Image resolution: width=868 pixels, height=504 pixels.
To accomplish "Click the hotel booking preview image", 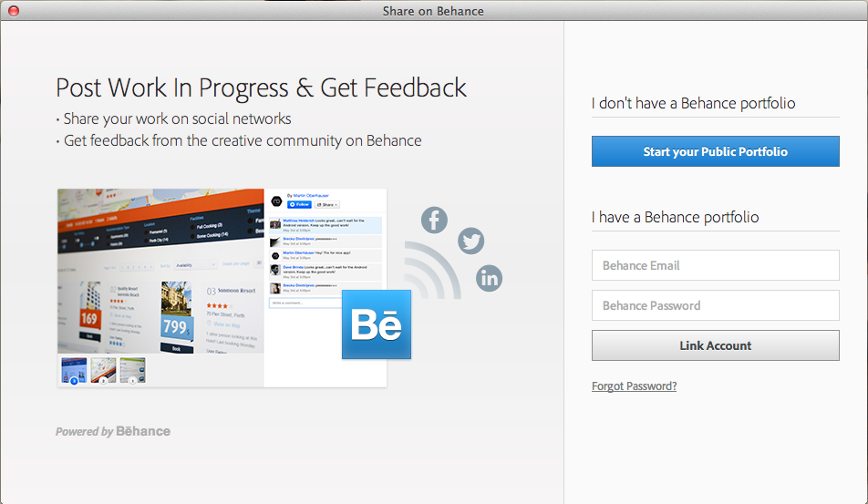I will pyautogui.click(x=160, y=271).
